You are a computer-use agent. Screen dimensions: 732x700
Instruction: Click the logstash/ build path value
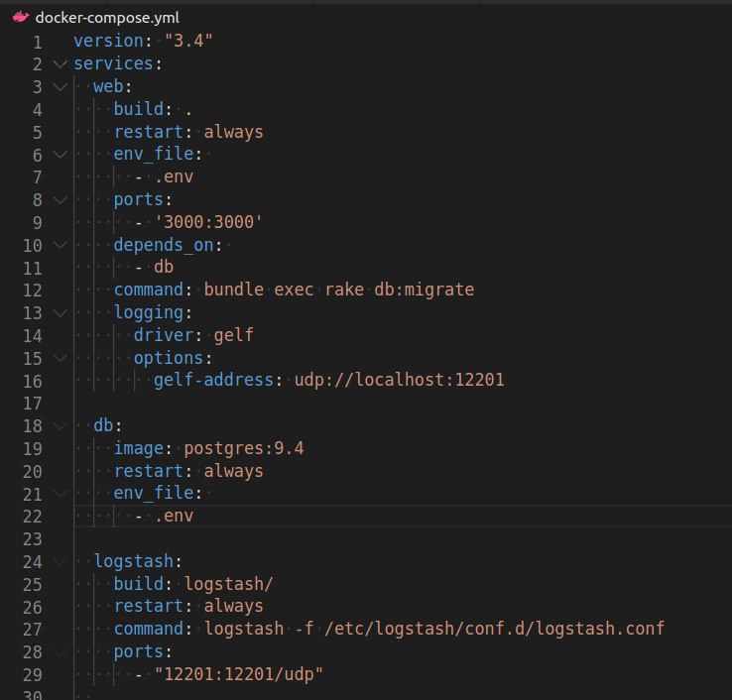pyautogui.click(x=229, y=584)
